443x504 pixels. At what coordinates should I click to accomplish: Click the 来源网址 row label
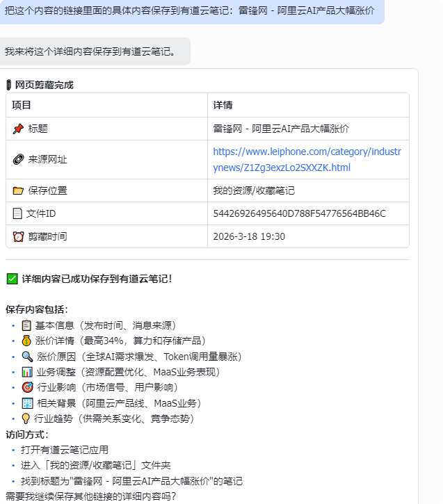pos(47,159)
